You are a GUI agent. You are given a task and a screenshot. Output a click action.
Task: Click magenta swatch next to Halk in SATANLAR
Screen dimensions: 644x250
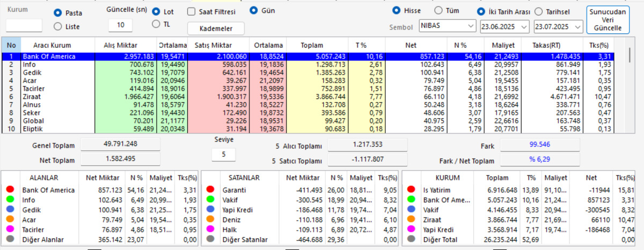(210, 230)
